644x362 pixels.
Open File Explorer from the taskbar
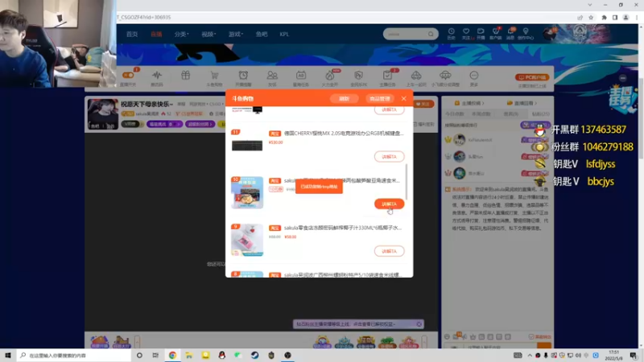[x=189, y=355]
